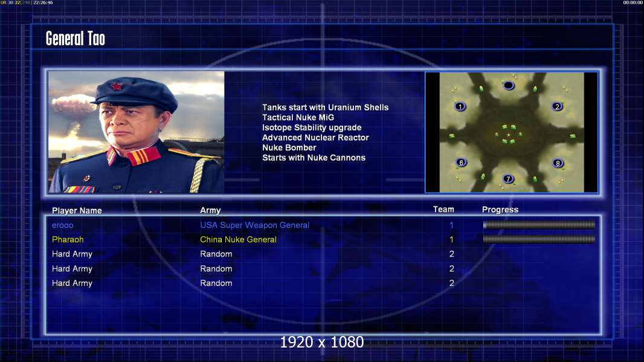Select start position 7 marker on map

[508, 179]
